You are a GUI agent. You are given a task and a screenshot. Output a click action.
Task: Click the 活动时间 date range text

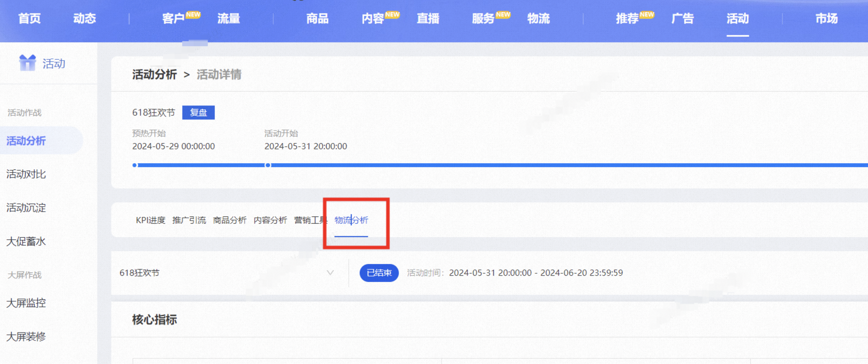[536, 273]
